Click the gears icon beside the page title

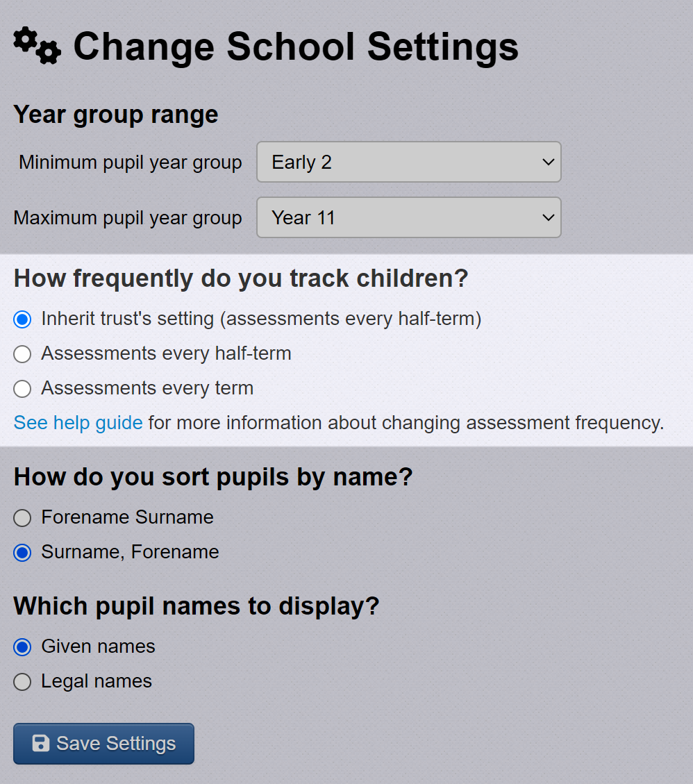37,46
